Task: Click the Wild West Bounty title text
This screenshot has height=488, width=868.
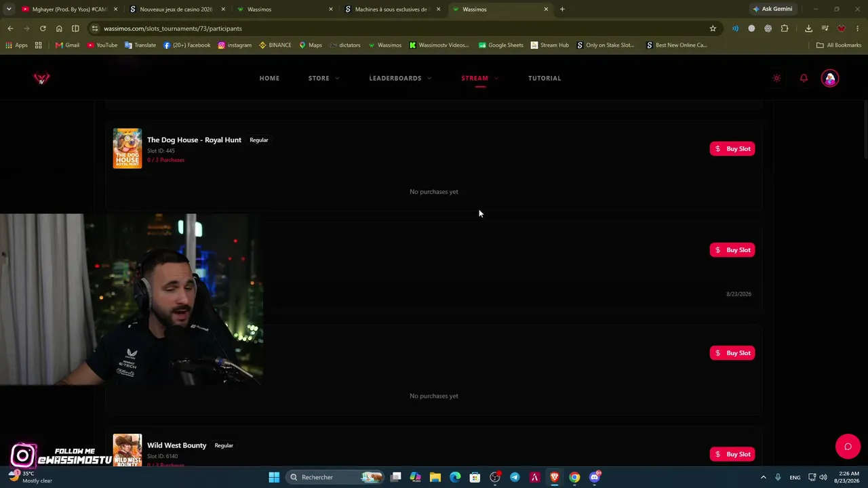Action: point(176,445)
